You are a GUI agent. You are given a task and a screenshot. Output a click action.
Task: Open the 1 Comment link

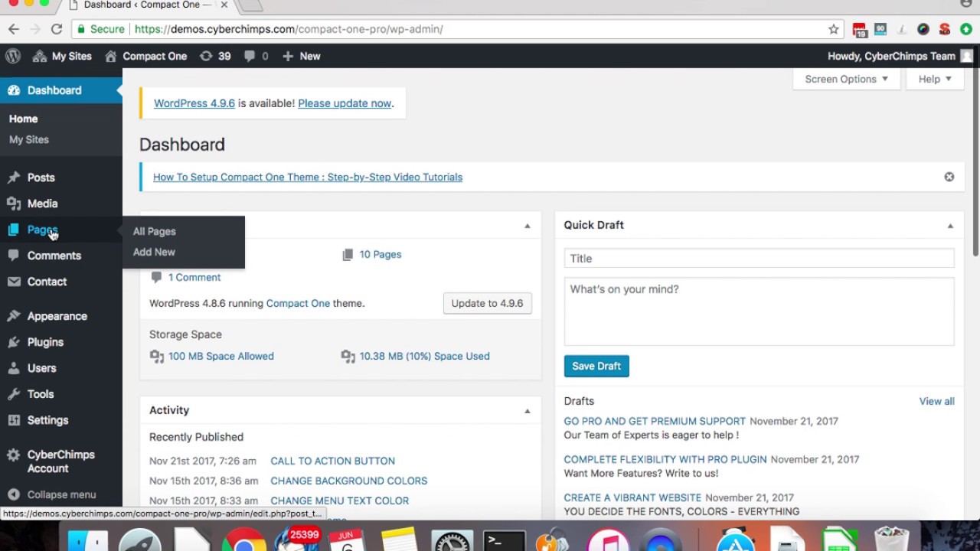194,277
